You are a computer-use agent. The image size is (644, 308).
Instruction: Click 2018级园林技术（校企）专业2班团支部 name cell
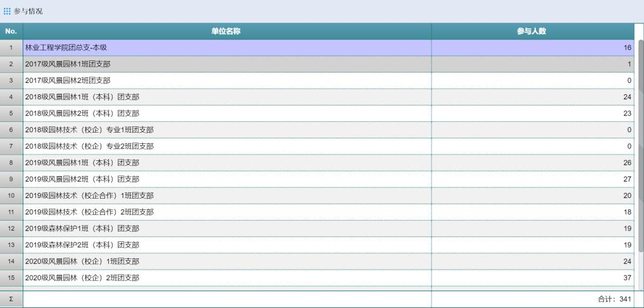(x=89, y=146)
